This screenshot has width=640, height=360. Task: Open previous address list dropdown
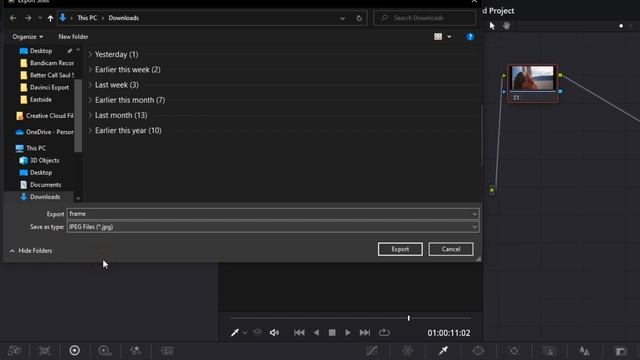pyautogui.click(x=342, y=18)
